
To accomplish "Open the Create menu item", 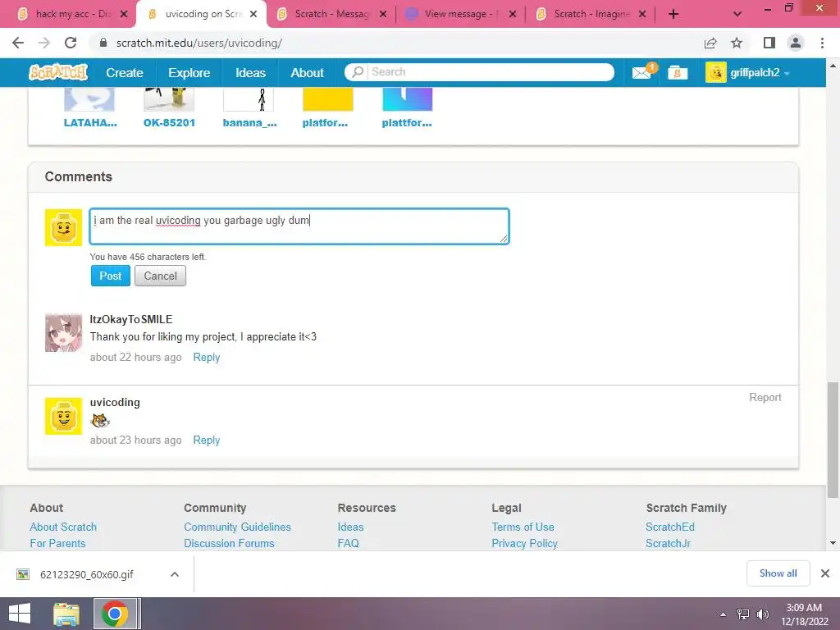I will tap(125, 73).
